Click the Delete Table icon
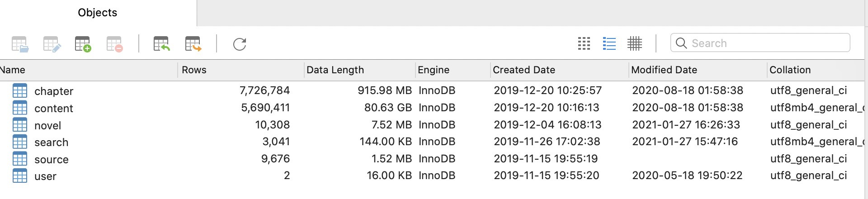Screen dimensions: 868x199 (x=114, y=44)
